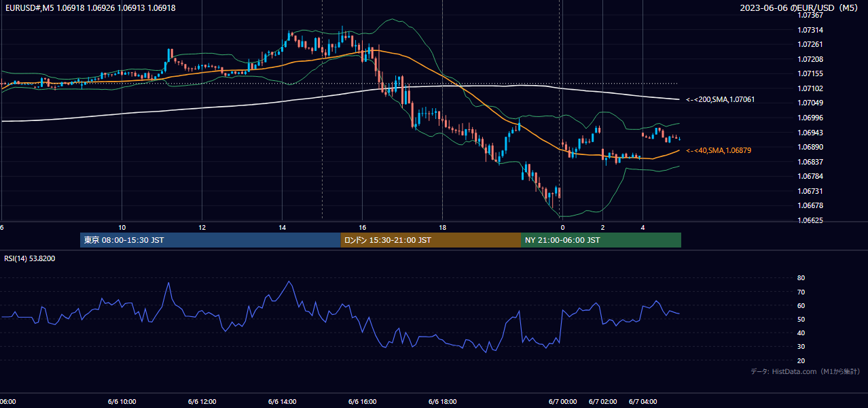Click the ロンドン 15:30-21:00 JST session bar
This screenshot has width=868, height=408.
[431, 240]
